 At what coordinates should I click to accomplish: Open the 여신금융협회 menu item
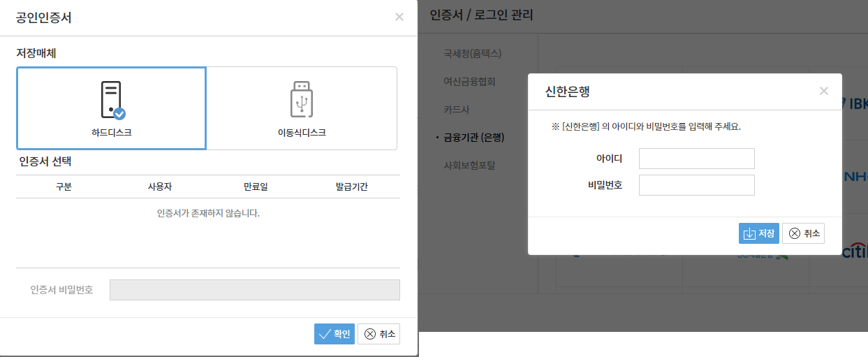pos(469,81)
